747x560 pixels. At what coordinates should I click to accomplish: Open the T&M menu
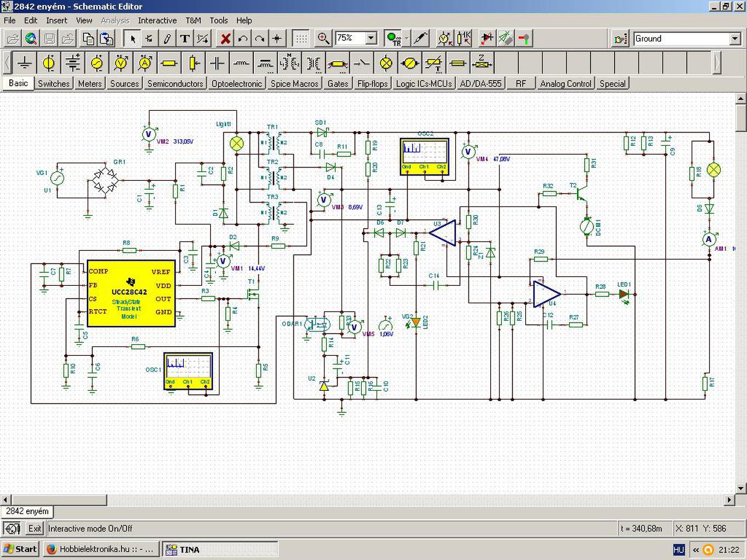coord(193,20)
